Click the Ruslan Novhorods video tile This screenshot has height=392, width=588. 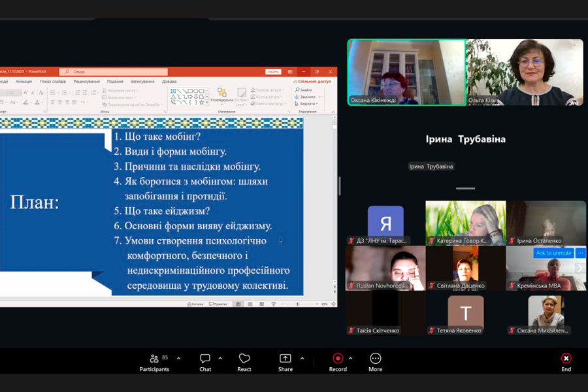[x=385, y=268]
